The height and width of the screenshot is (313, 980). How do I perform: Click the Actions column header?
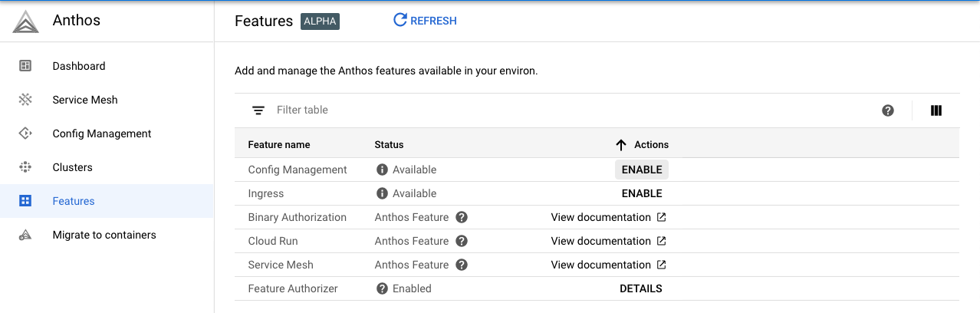pyautogui.click(x=652, y=144)
